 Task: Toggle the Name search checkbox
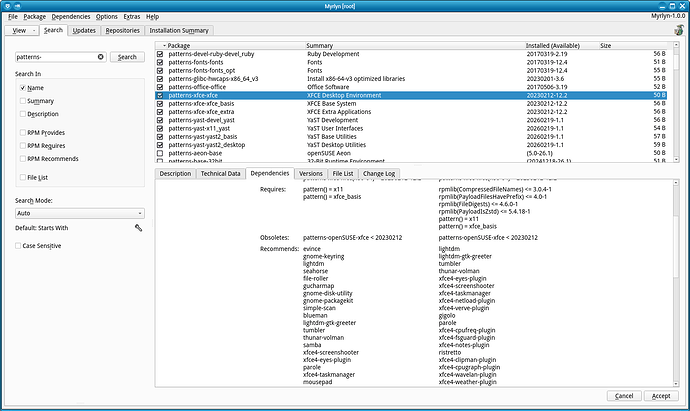click(23, 88)
